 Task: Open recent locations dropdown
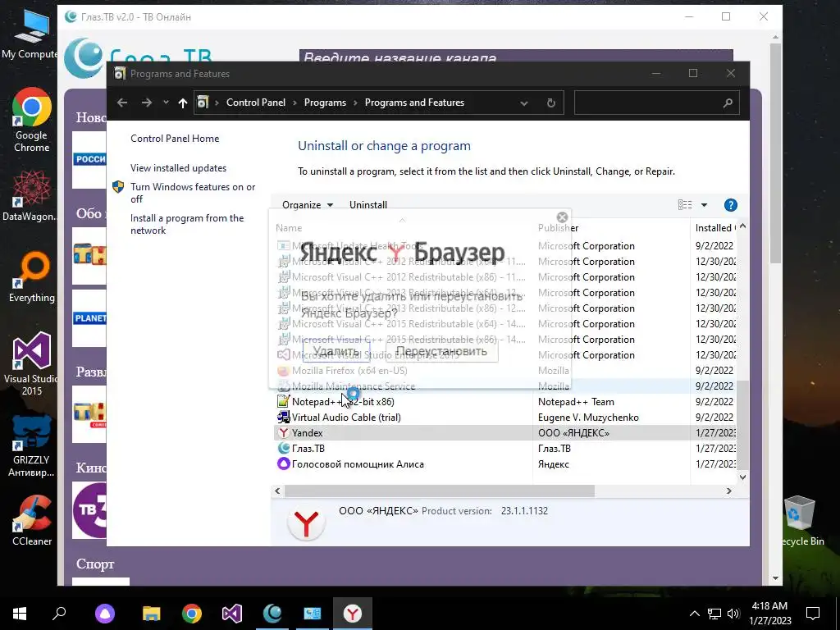pyautogui.click(x=166, y=103)
